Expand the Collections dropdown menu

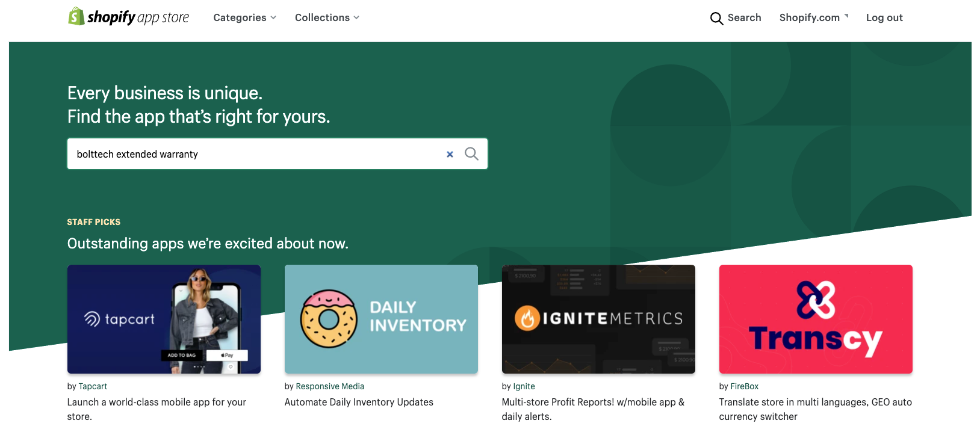point(327,18)
